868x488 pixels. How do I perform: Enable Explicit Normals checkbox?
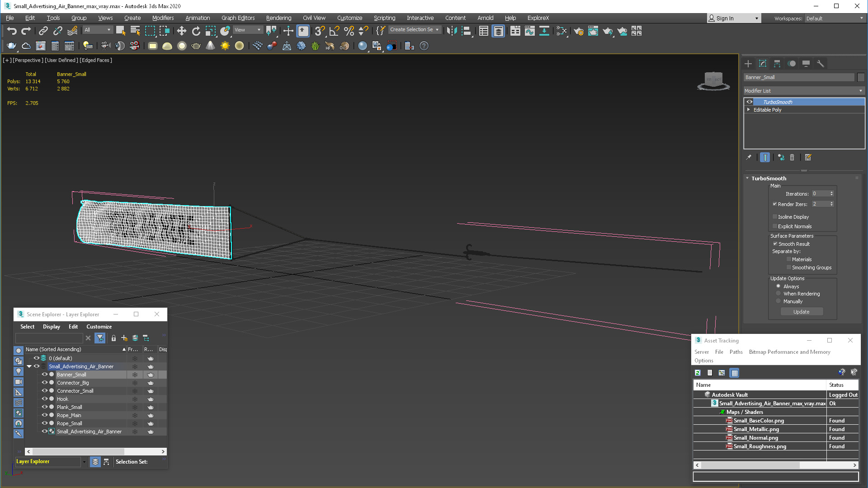[775, 226]
